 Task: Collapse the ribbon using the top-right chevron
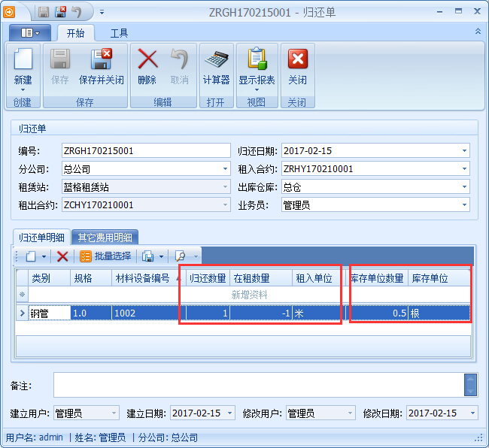[x=478, y=32]
